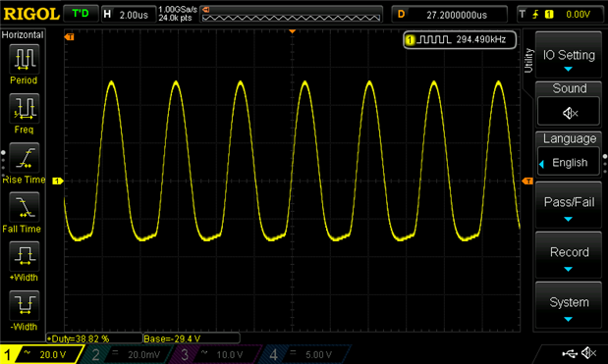This screenshot has width=608, height=364.
Task: Open the Pass/Fail submenu
Action: pos(569,205)
